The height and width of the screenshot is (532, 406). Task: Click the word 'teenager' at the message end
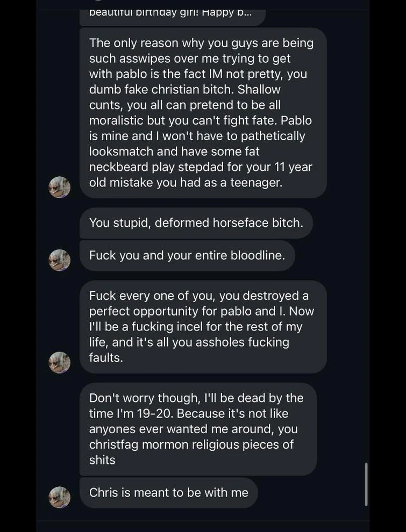257,182
